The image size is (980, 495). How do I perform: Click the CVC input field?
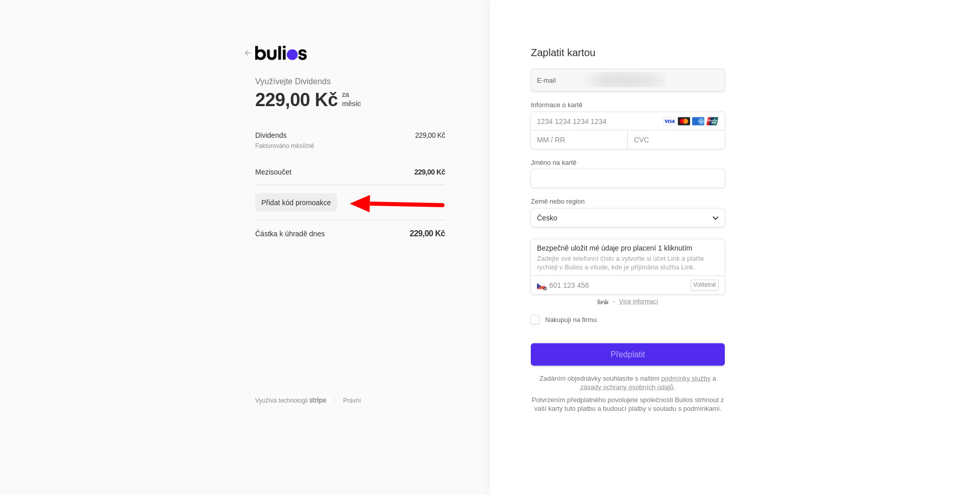[x=676, y=140]
